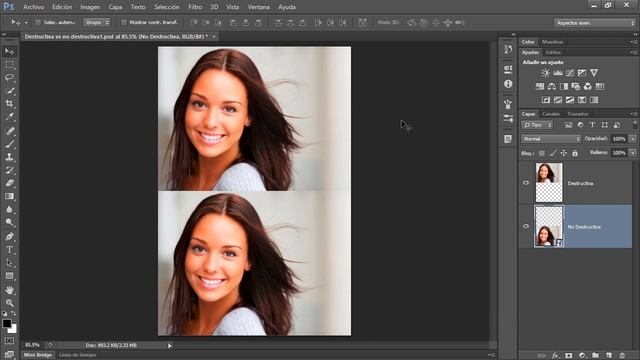Select the Horizontal Type tool
640x360 pixels.
click(x=9, y=249)
